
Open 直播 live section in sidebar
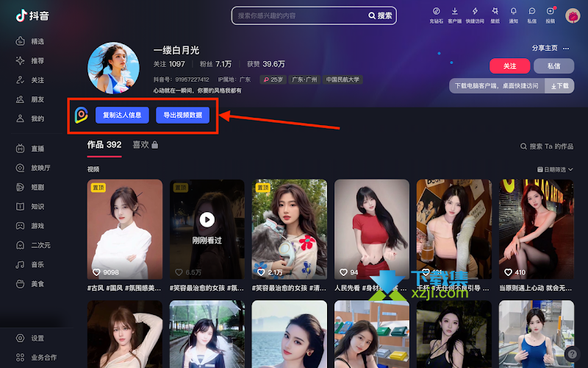tap(30, 149)
